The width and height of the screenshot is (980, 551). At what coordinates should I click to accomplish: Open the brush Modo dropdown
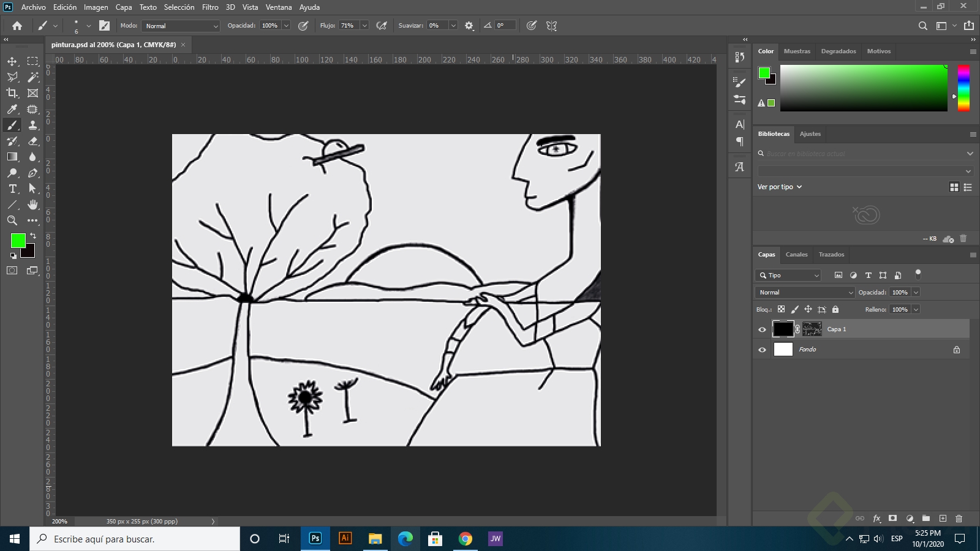click(x=180, y=26)
